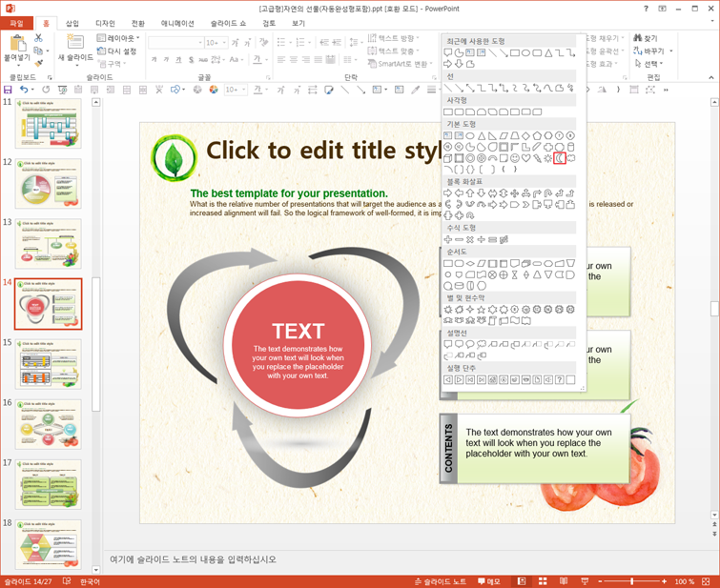Click the Save icon in quick access toolbar

point(8,90)
